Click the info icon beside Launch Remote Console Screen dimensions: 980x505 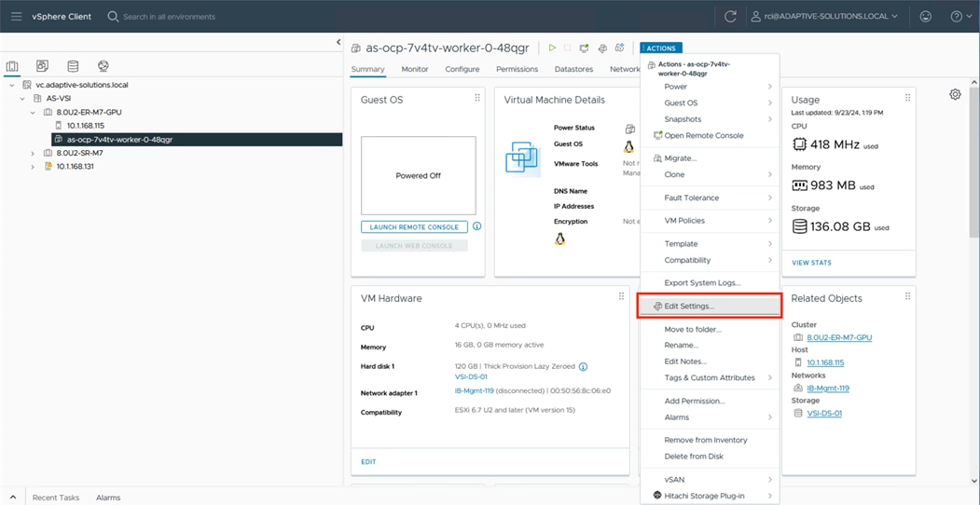click(x=476, y=226)
